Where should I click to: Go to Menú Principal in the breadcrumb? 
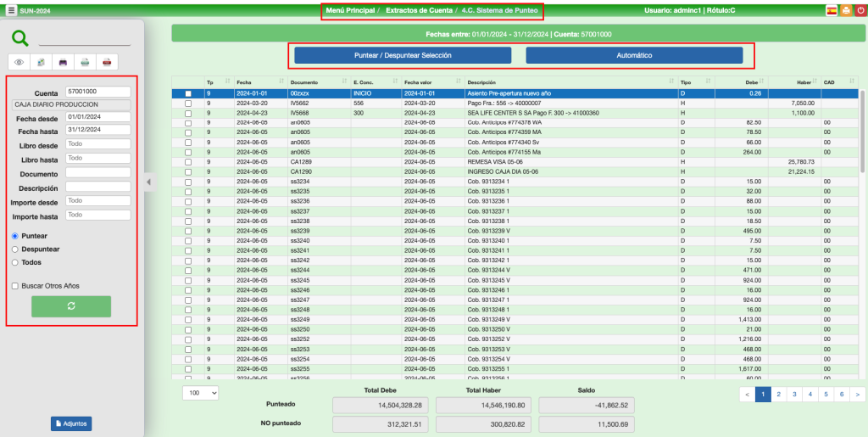coord(348,10)
